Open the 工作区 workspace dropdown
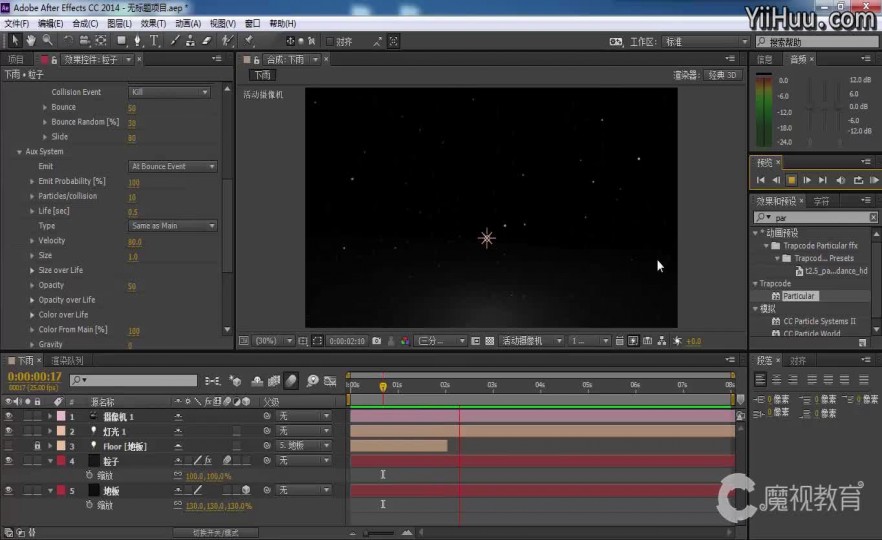 [706, 42]
